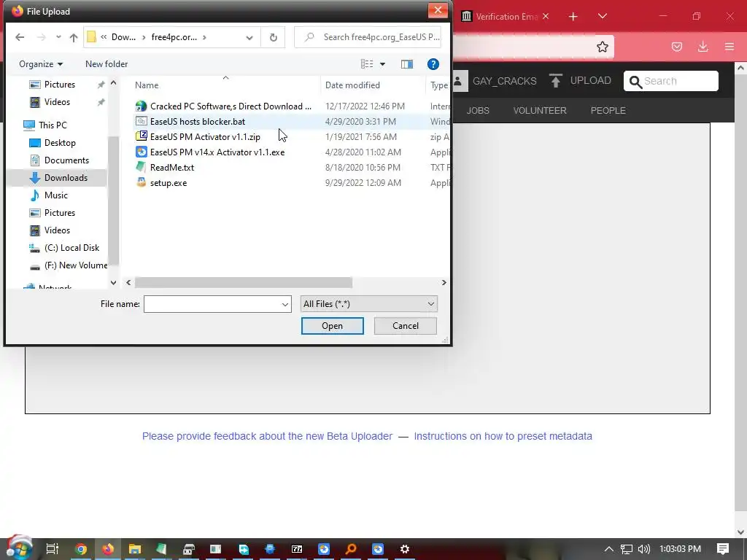Open dialog Help question mark
The width and height of the screenshot is (747, 560).
[x=433, y=64]
